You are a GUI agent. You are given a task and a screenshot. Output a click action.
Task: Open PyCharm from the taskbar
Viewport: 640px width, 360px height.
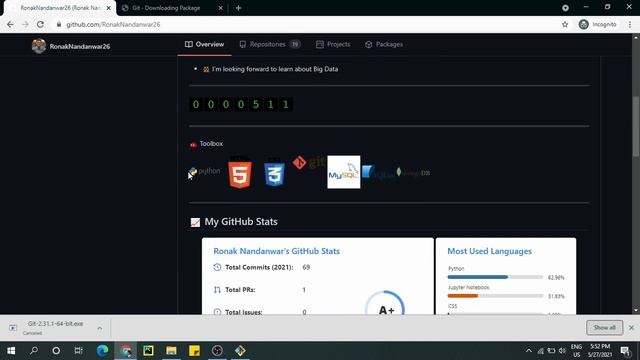point(148,351)
